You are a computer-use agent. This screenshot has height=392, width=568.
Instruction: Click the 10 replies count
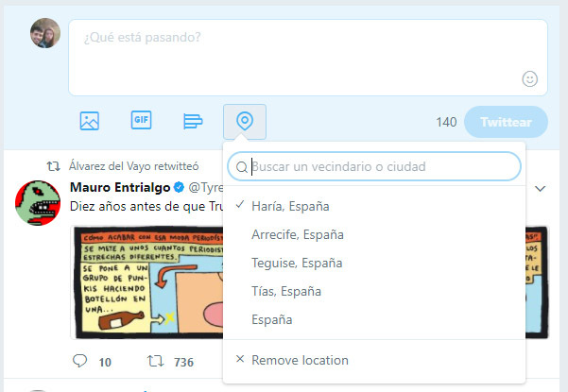point(105,362)
